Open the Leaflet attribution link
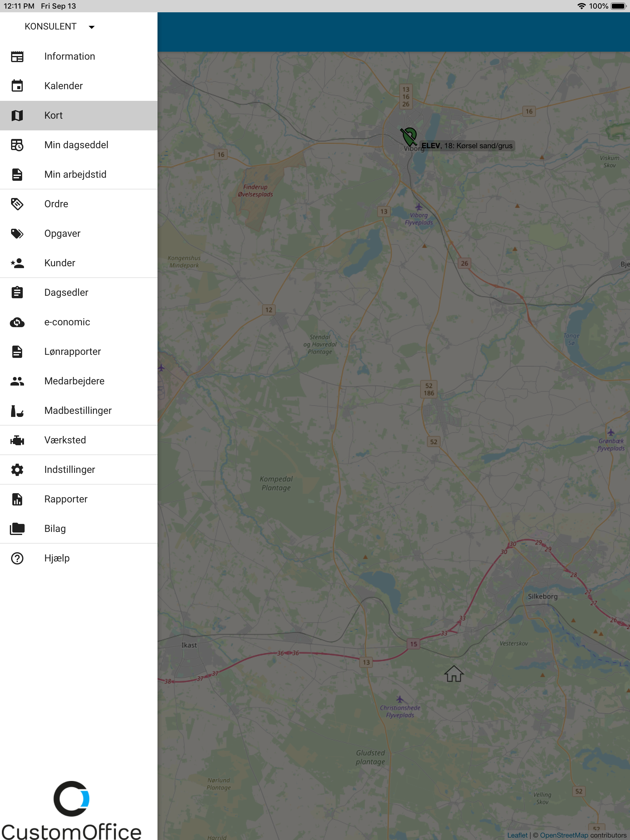Screen dimensions: 630x840 point(517,835)
